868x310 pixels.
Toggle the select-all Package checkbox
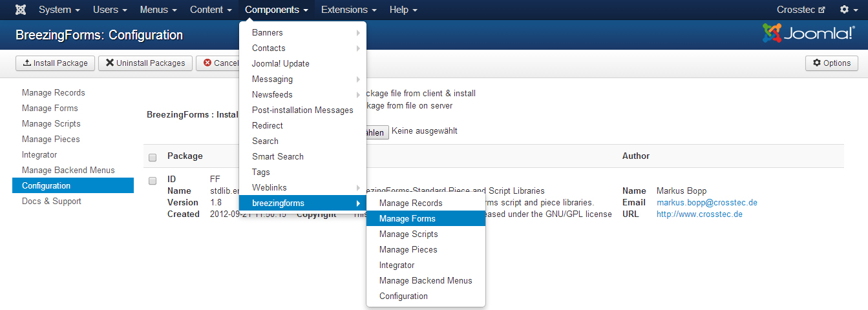pyautogui.click(x=153, y=157)
